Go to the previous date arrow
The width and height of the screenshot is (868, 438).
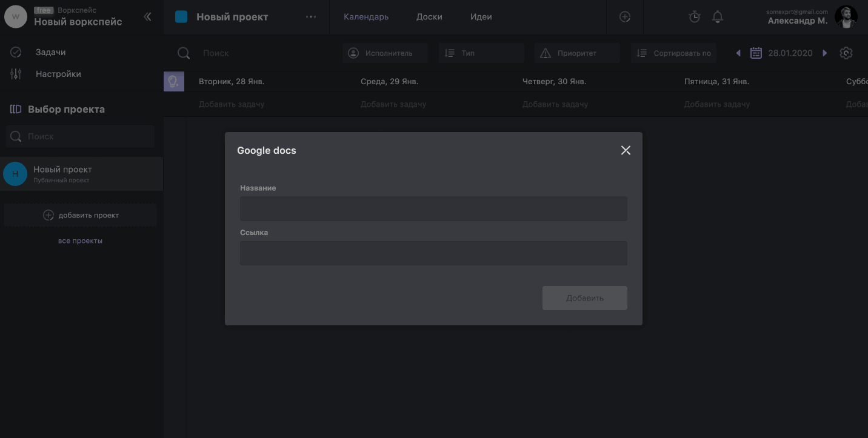(x=738, y=53)
